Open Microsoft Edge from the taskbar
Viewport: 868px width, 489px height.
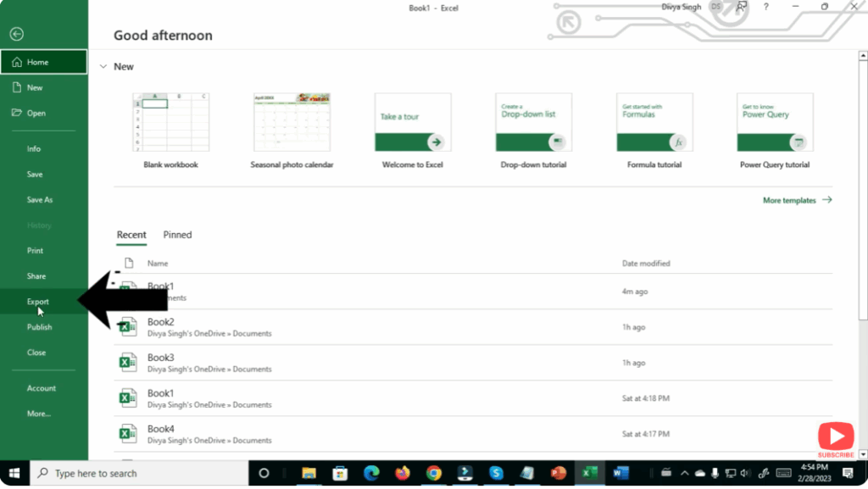[x=371, y=473]
